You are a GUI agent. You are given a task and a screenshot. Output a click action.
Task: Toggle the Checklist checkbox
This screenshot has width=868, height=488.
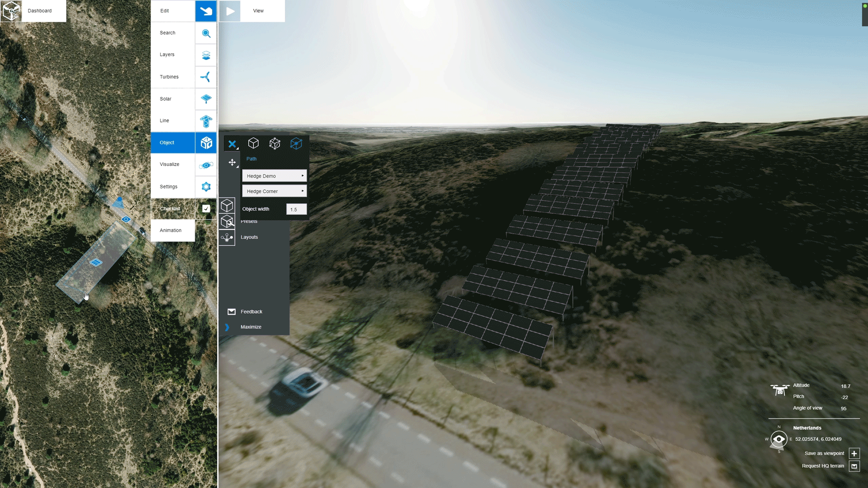(x=206, y=209)
